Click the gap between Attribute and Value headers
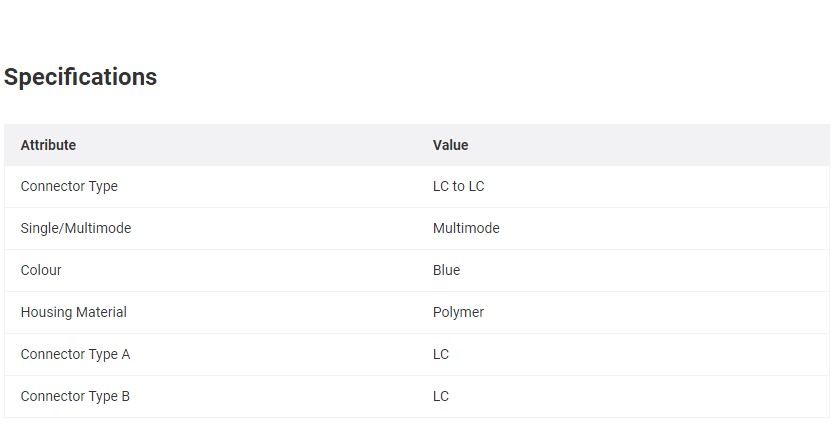This screenshot has height=443, width=836. [250, 145]
